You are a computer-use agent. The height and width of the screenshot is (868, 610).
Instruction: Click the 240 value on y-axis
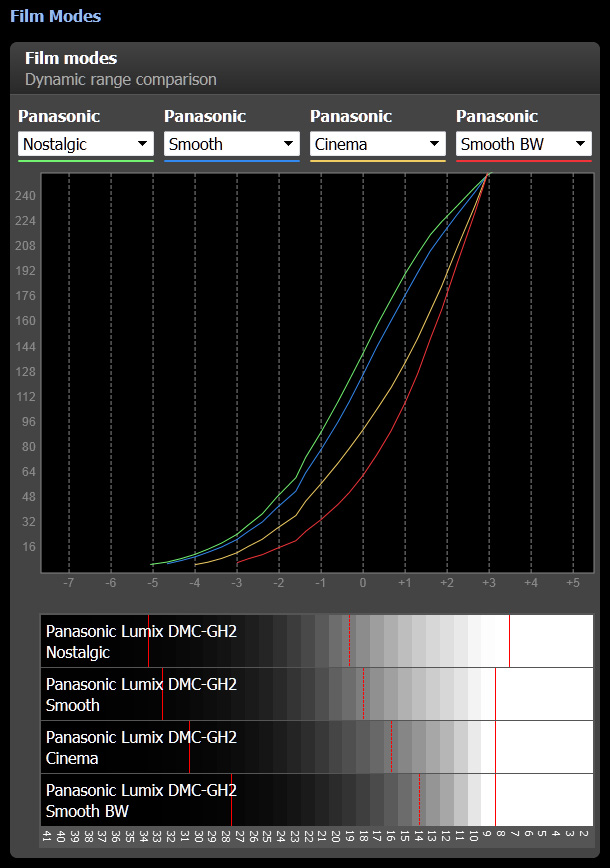25,195
